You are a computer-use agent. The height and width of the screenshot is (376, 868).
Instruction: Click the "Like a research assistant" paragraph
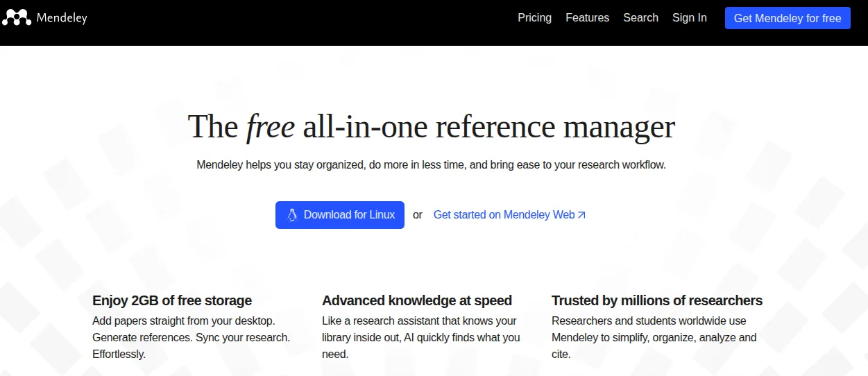point(420,338)
